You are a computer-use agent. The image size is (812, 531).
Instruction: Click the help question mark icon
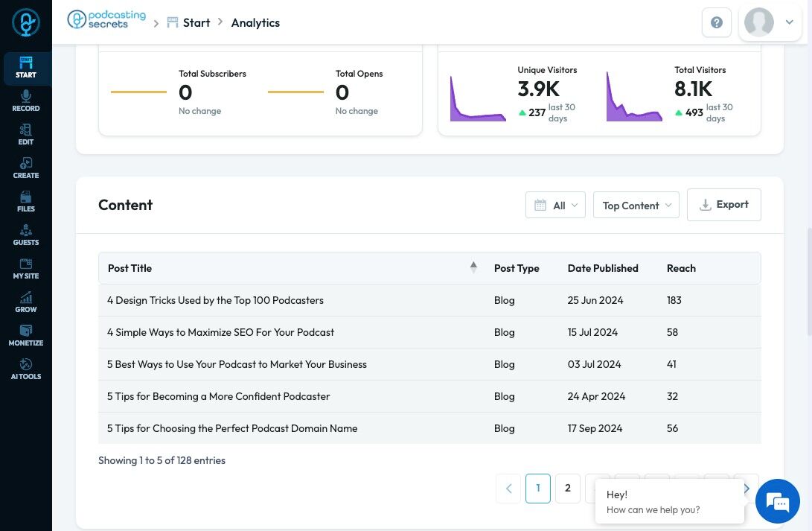(x=716, y=23)
